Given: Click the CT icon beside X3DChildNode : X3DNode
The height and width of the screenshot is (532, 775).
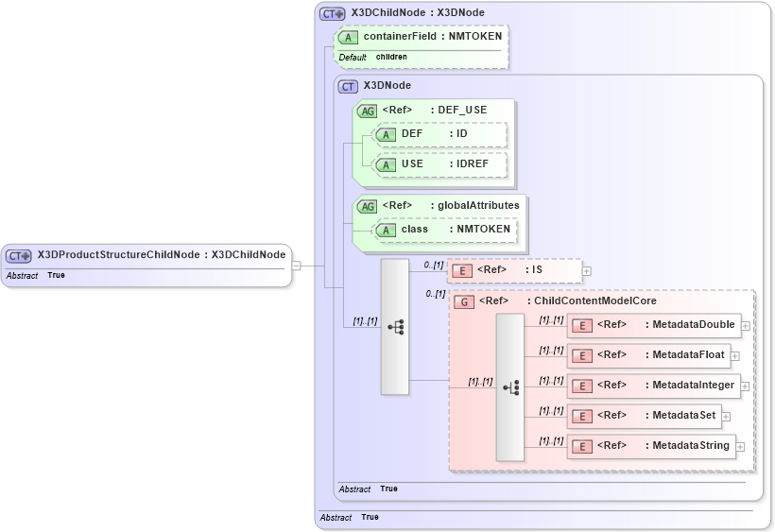Looking at the screenshot, I should pyautogui.click(x=332, y=14).
